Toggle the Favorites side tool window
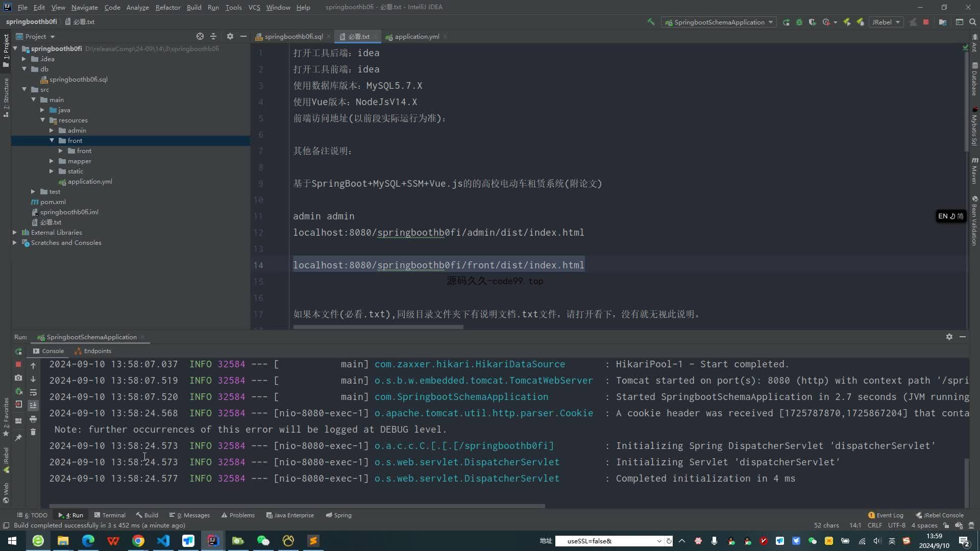The image size is (980, 551). coord(6,416)
